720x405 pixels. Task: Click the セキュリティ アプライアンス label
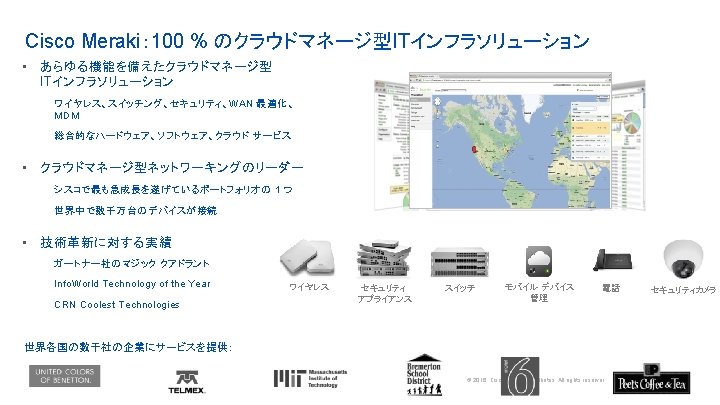click(384, 293)
